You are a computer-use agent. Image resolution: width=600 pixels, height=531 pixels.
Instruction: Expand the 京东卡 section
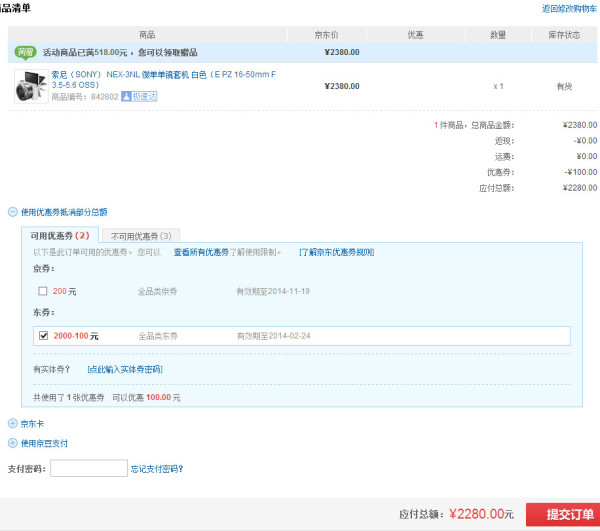(13, 423)
